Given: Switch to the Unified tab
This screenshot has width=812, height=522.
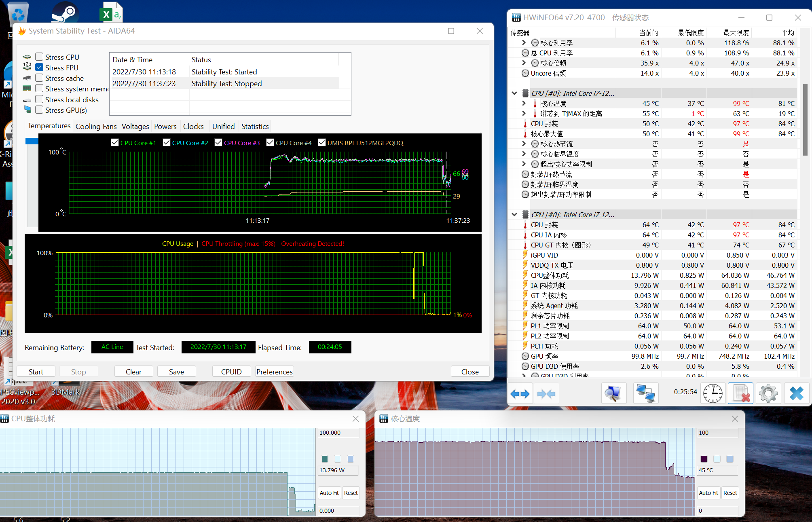Looking at the screenshot, I should pyautogui.click(x=223, y=126).
